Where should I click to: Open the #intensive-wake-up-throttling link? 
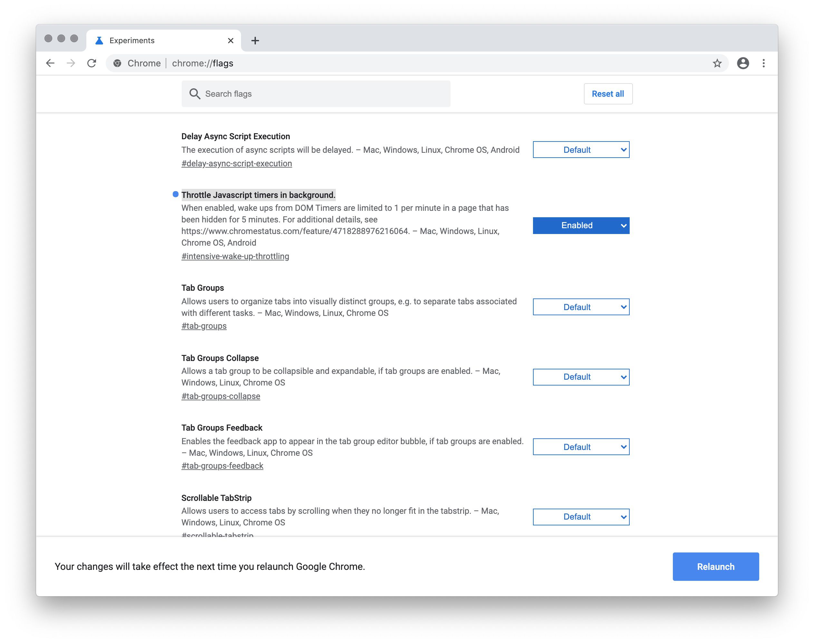click(x=235, y=256)
